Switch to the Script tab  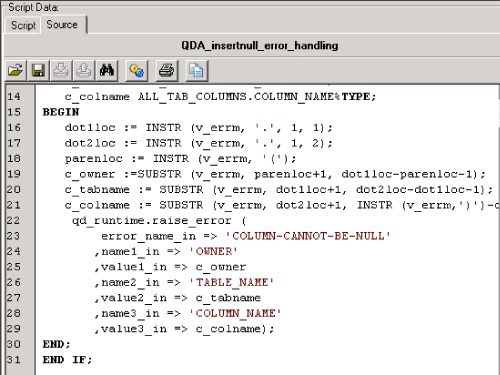tap(23, 25)
